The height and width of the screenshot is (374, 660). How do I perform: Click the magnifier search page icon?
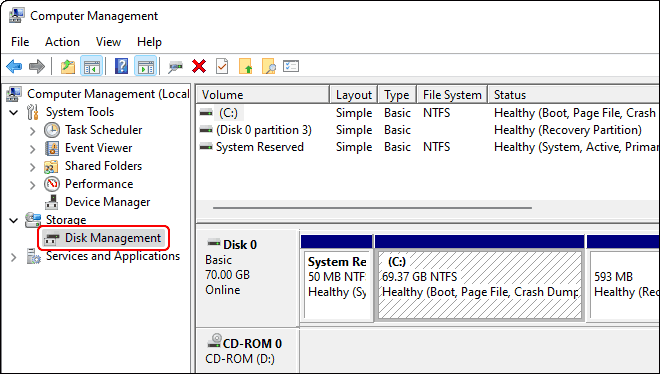[269, 66]
